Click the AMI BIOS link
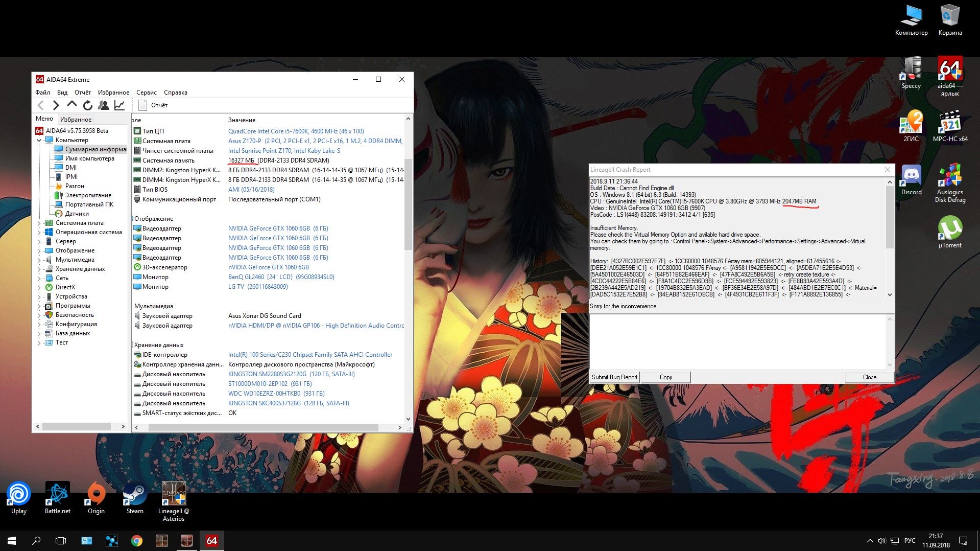The image size is (980, 551). tap(251, 190)
